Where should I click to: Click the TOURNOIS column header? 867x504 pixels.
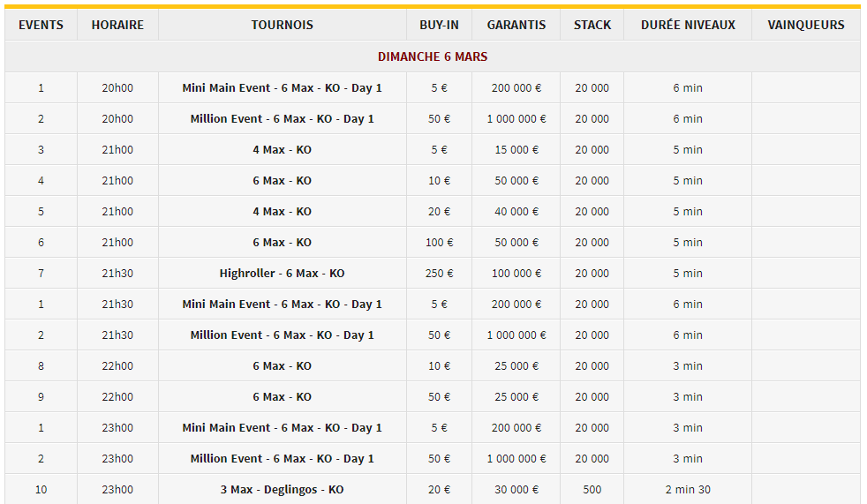point(282,25)
